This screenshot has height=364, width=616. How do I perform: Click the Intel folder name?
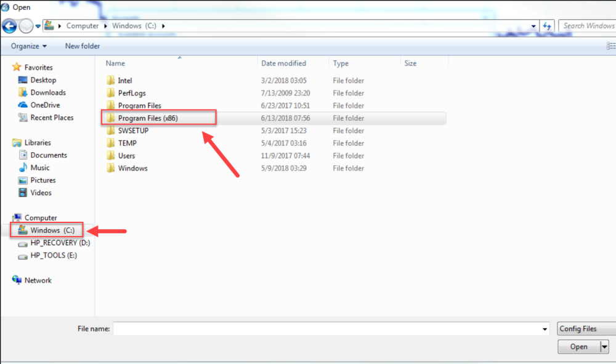pyautogui.click(x=125, y=81)
